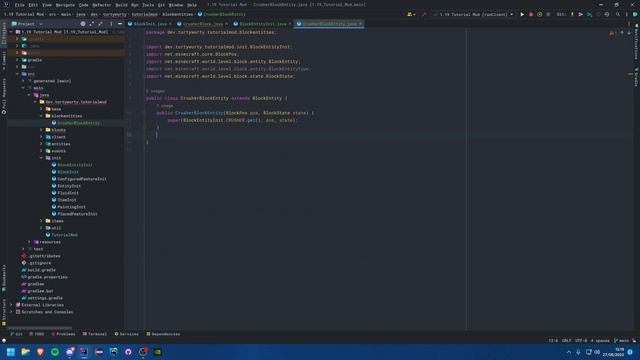Image resolution: width=640 pixels, height=360 pixels.
Task: Expand the blocks folder
Action: click(41, 130)
